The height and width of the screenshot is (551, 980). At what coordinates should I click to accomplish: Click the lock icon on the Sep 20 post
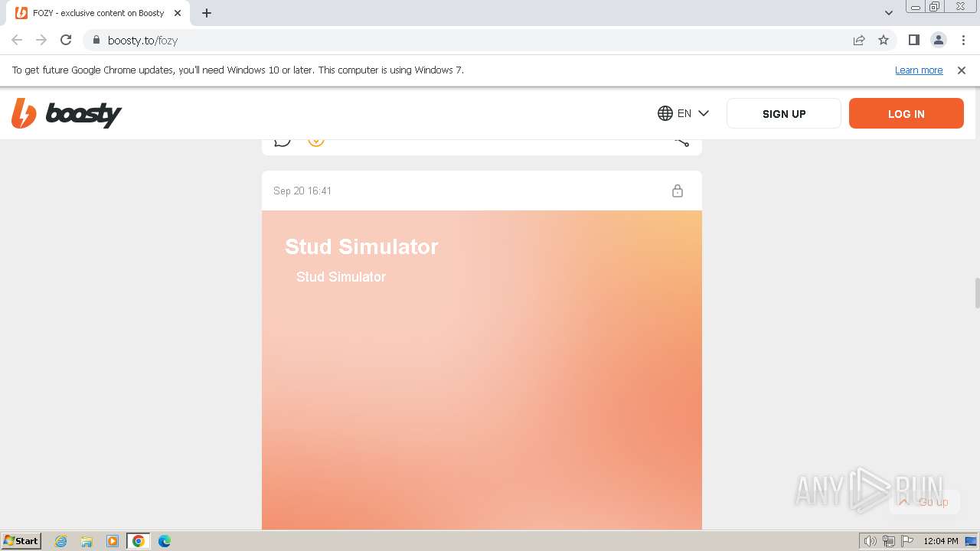[678, 191]
